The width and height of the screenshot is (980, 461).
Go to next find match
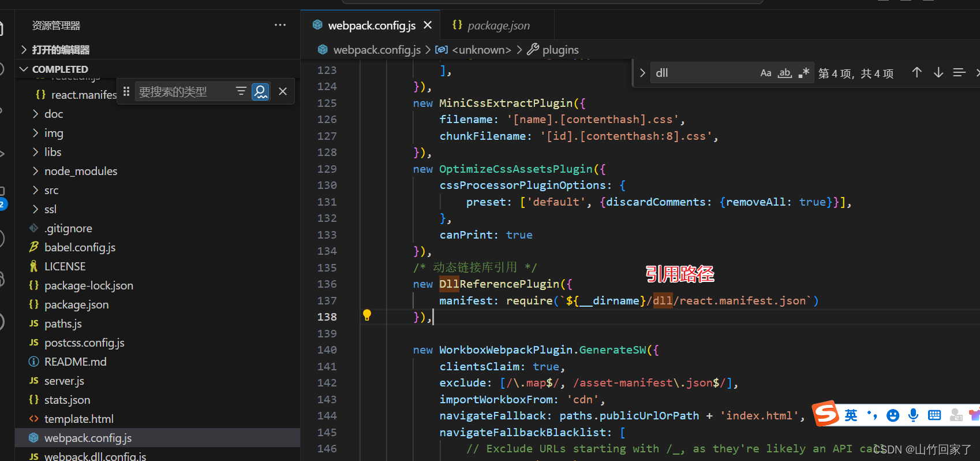[x=938, y=72]
